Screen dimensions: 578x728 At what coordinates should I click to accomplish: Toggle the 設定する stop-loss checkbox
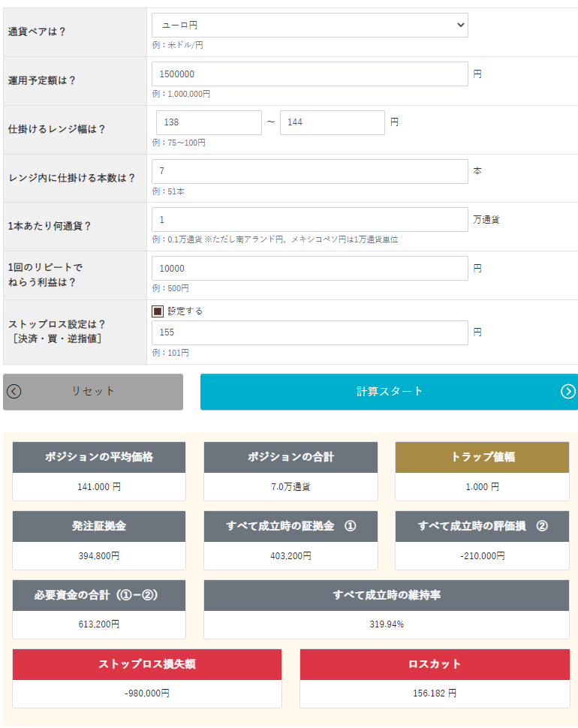(158, 311)
